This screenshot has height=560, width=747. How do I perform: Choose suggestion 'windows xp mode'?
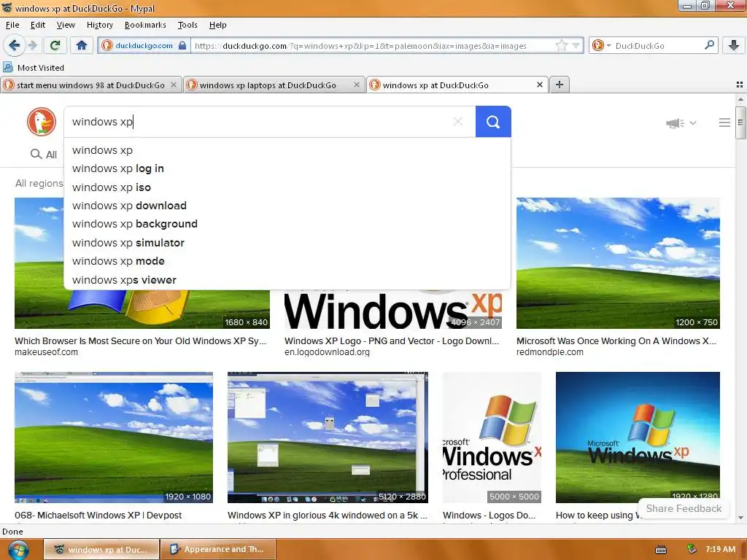287,261
